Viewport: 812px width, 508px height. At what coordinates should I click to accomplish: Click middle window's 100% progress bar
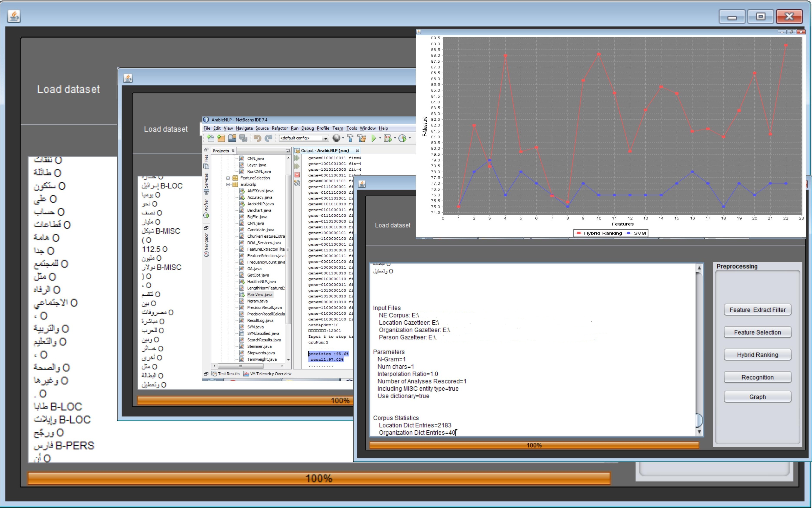(245, 400)
